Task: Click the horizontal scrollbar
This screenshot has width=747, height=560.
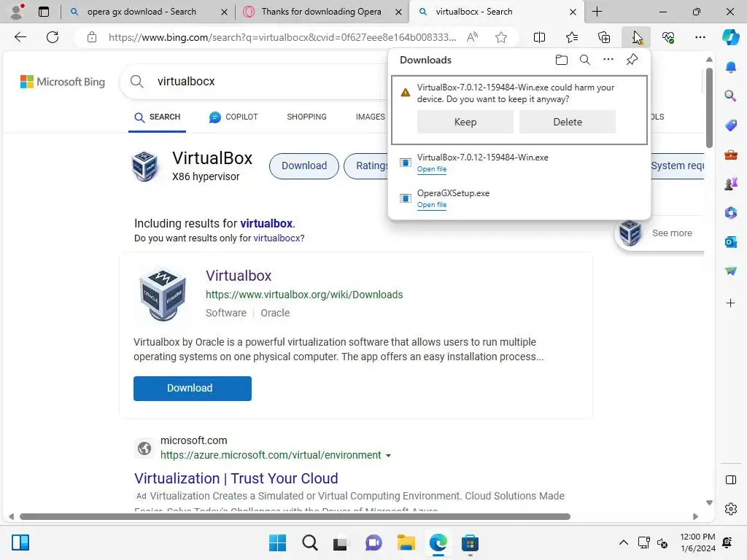Action: tap(295, 517)
